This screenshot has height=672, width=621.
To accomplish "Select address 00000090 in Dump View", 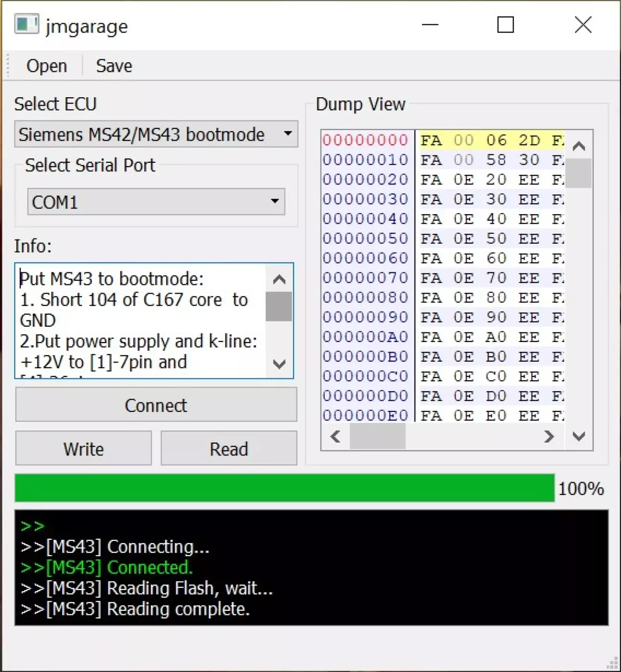I will pyautogui.click(x=365, y=317).
